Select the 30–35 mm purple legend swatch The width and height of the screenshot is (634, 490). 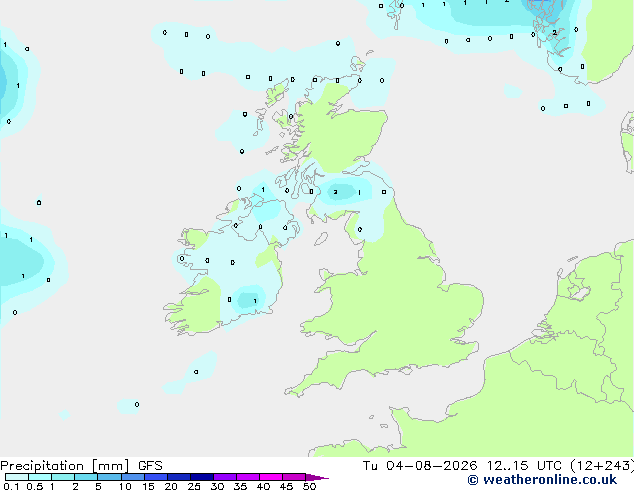(x=225, y=477)
